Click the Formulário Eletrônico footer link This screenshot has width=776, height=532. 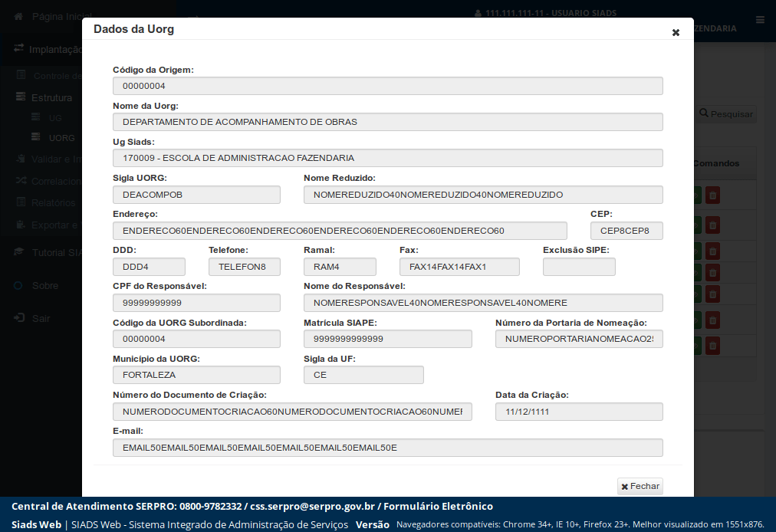click(438, 506)
